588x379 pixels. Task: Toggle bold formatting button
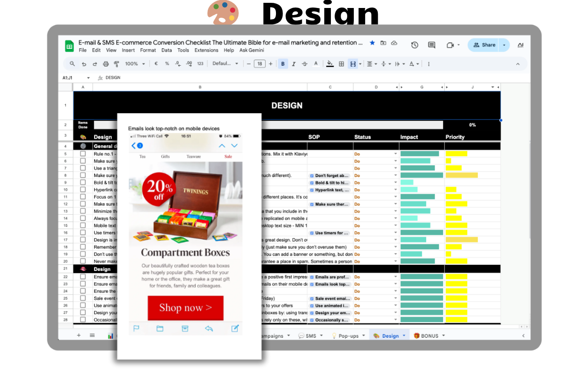(x=283, y=64)
